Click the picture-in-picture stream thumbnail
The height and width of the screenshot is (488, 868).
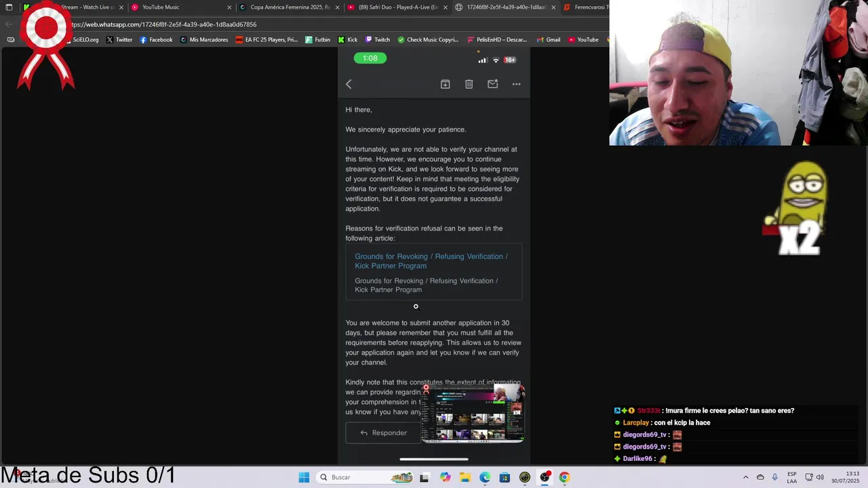(473, 414)
